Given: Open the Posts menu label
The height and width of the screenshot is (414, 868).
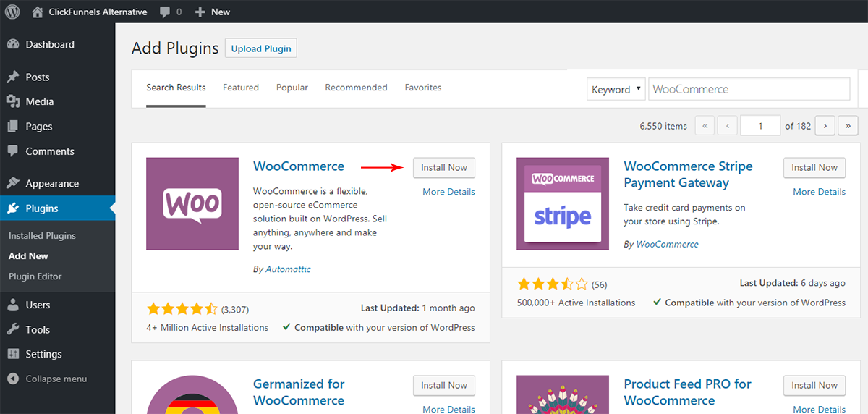Looking at the screenshot, I should pyautogui.click(x=38, y=77).
